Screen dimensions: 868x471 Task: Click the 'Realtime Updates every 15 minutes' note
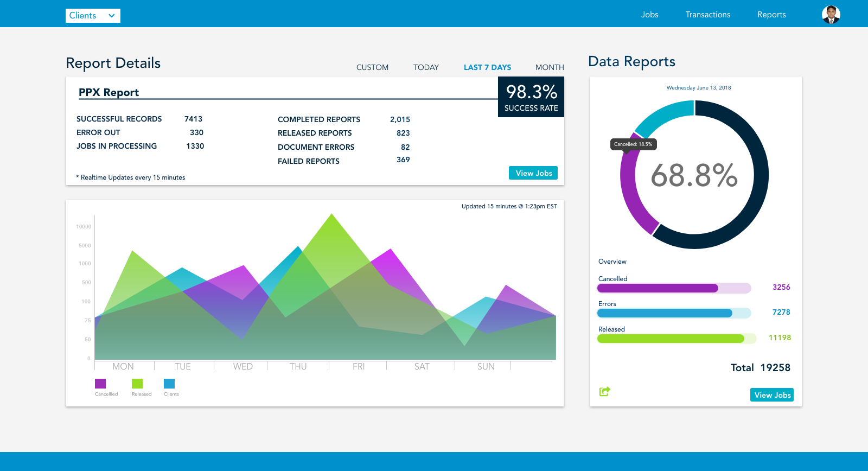point(131,177)
